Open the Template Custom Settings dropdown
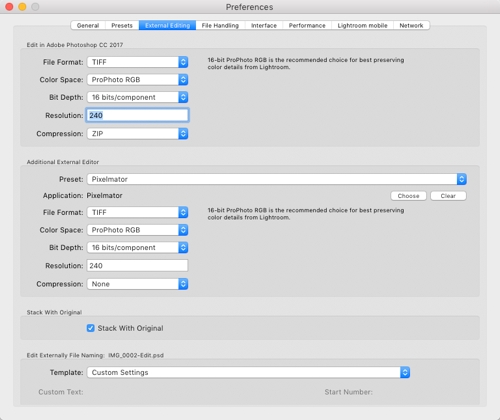 point(248,372)
